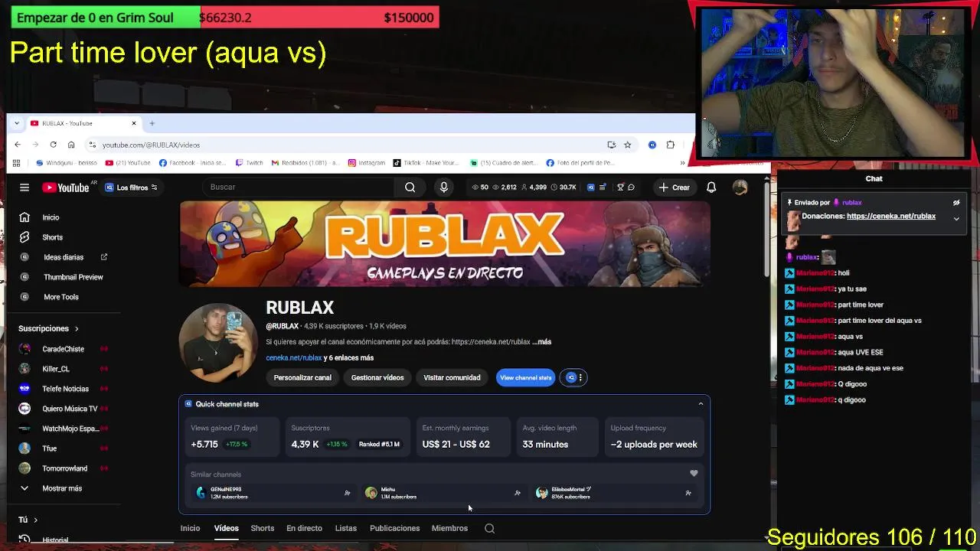Open the vidIQ options button with three dots
Screen dimensions: 980x551
(574, 377)
